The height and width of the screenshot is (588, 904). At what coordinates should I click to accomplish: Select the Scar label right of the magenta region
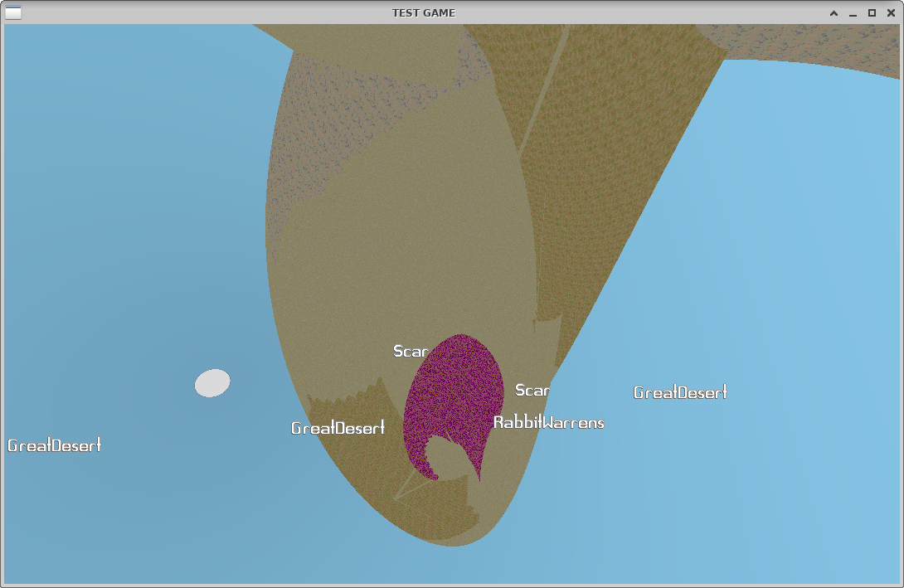click(x=532, y=391)
